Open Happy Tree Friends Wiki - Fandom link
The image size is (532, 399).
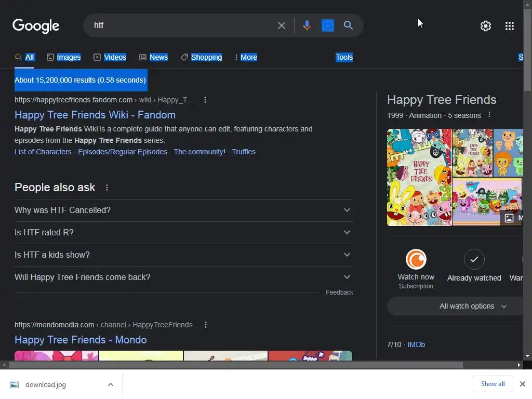95,115
